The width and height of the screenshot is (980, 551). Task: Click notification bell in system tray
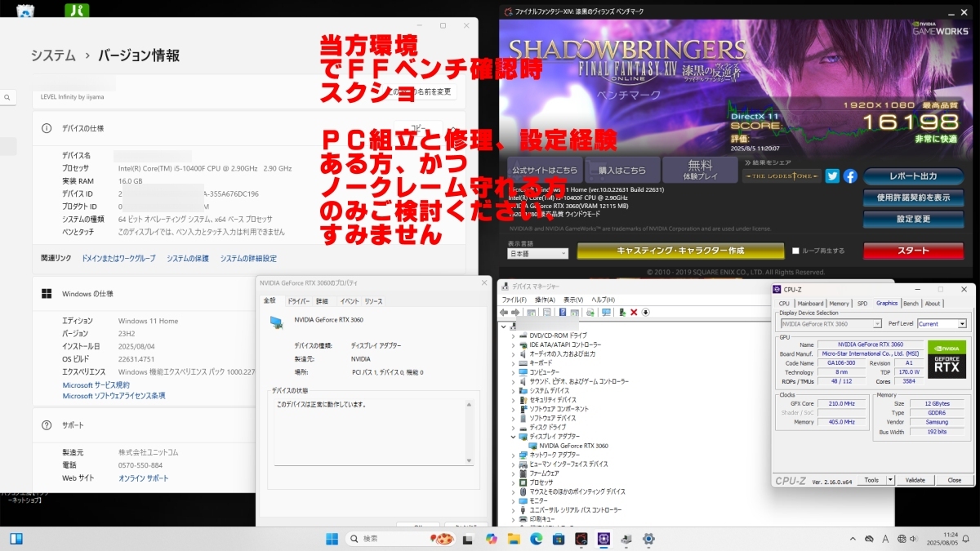tap(965, 539)
